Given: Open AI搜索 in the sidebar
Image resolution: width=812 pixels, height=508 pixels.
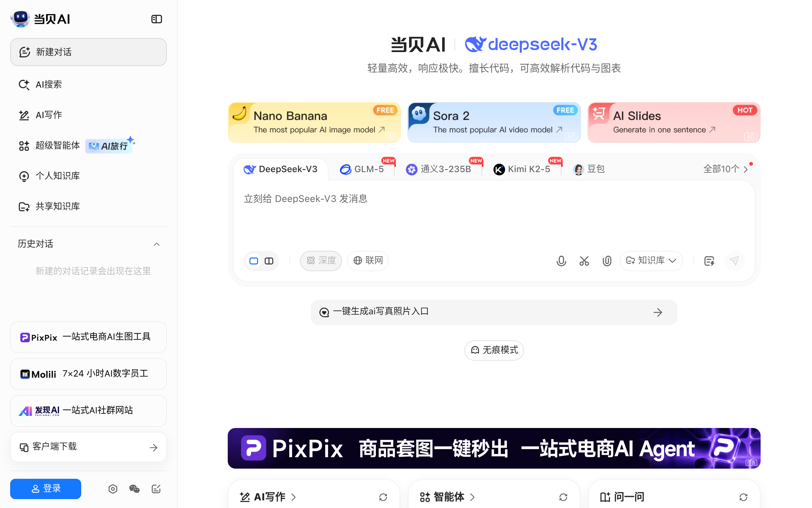Looking at the screenshot, I should [x=88, y=84].
